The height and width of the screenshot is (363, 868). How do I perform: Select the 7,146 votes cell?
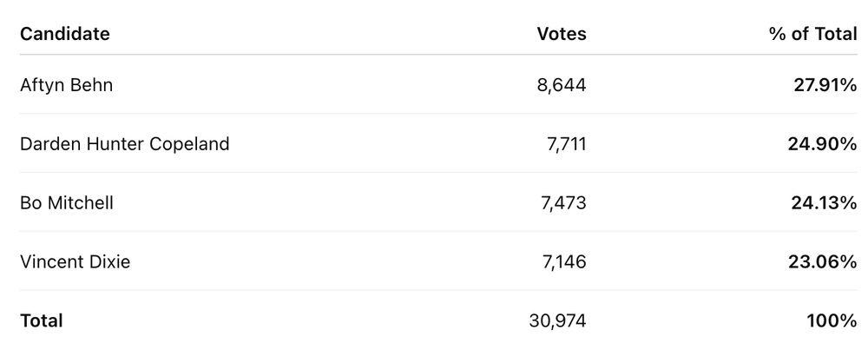[564, 261]
